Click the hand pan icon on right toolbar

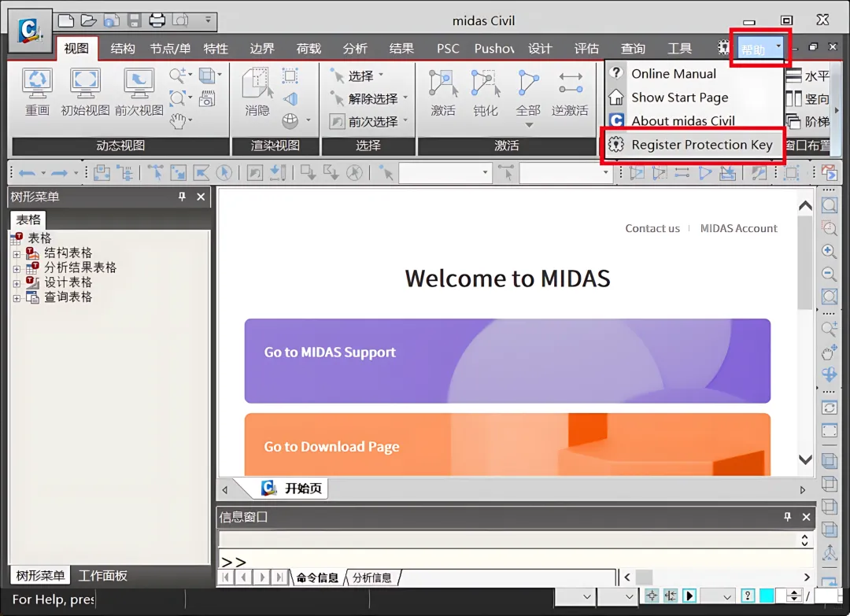pyautogui.click(x=829, y=352)
